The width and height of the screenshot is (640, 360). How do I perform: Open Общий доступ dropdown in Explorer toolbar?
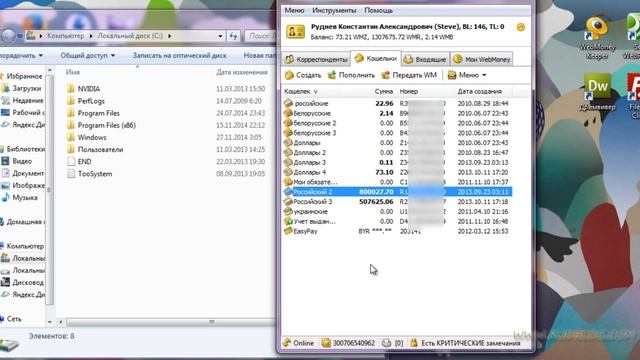87,55
